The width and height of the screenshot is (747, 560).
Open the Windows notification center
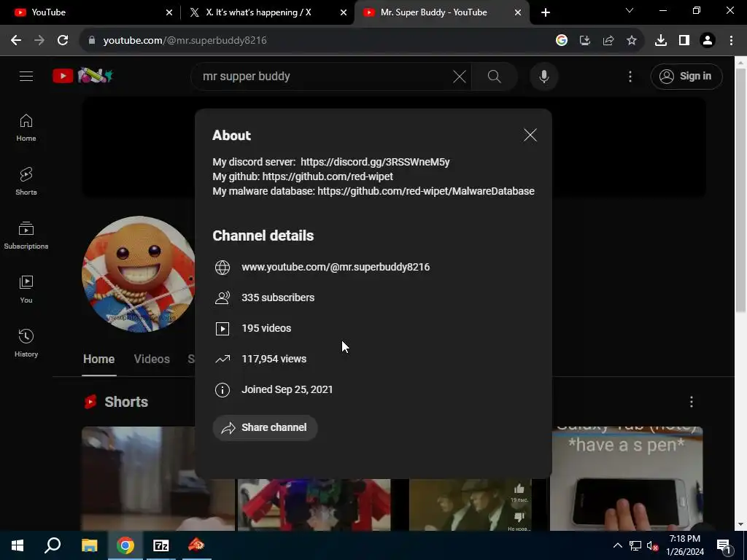[724, 545]
